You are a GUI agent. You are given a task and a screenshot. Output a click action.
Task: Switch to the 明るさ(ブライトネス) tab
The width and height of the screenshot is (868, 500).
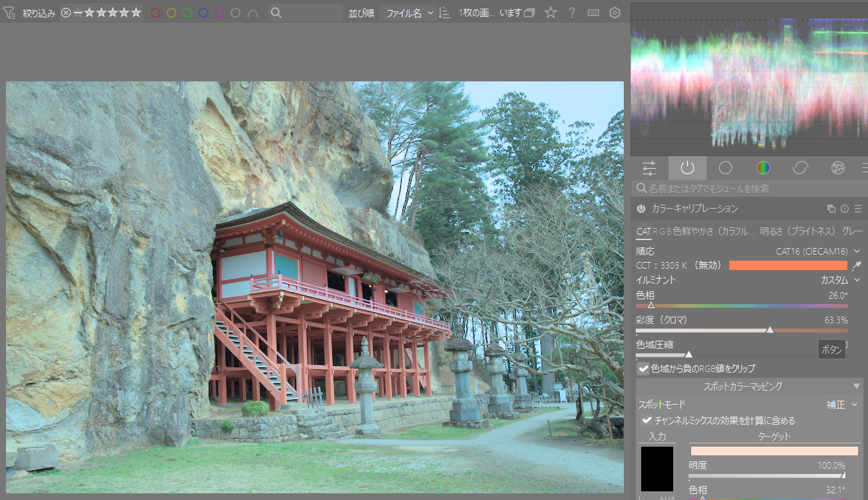(x=799, y=231)
